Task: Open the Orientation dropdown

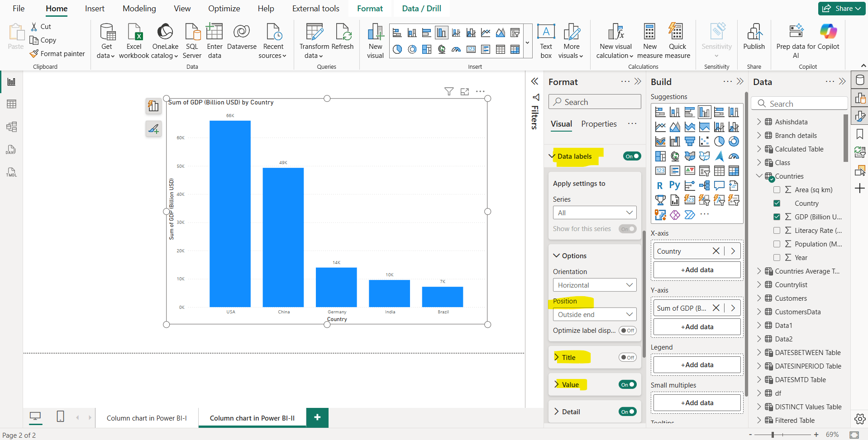Action: (x=594, y=285)
